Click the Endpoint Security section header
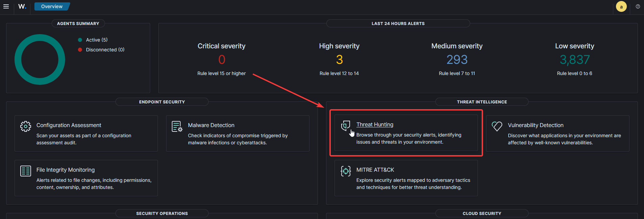This screenshot has height=219, width=644. (162, 101)
